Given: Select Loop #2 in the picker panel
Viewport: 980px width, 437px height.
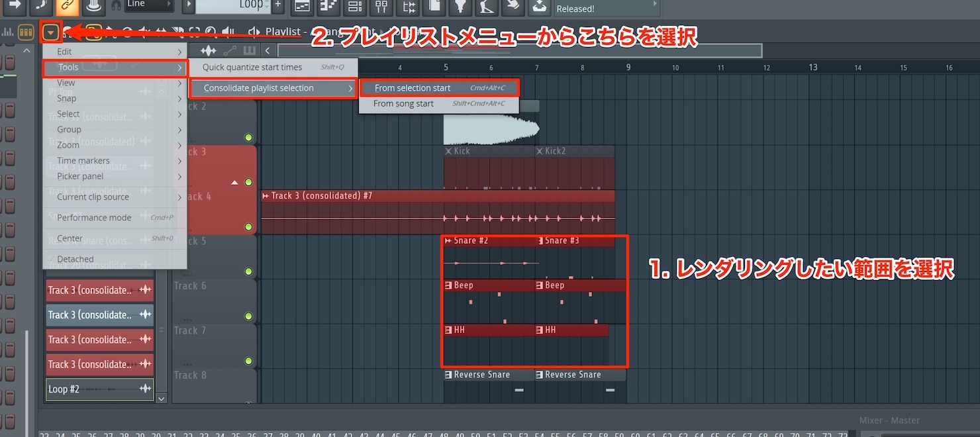Looking at the screenshot, I should click(x=100, y=389).
